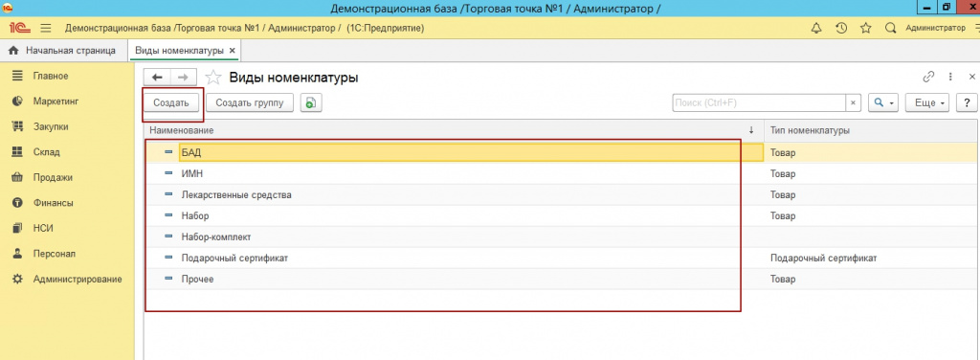Go back with the left arrow
This screenshot has width=980, height=360.
point(157,78)
